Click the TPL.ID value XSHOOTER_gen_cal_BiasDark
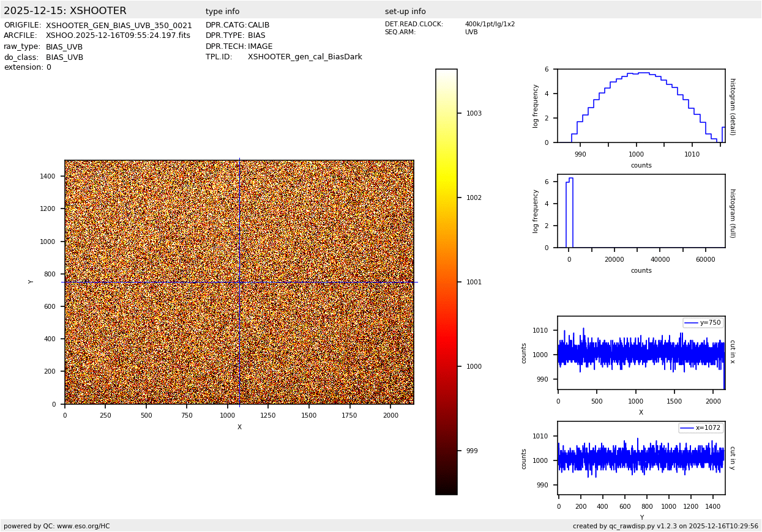 (305, 57)
